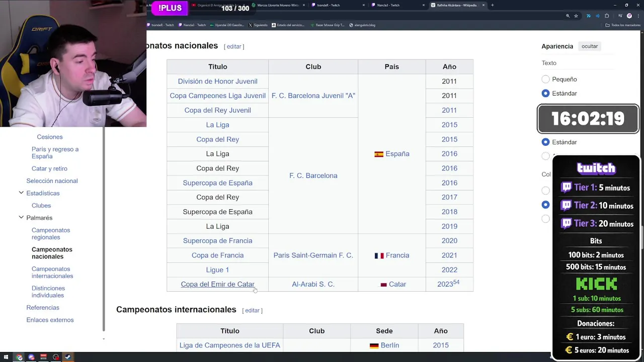Go to Selección nacional in the sidebar

click(x=52, y=180)
